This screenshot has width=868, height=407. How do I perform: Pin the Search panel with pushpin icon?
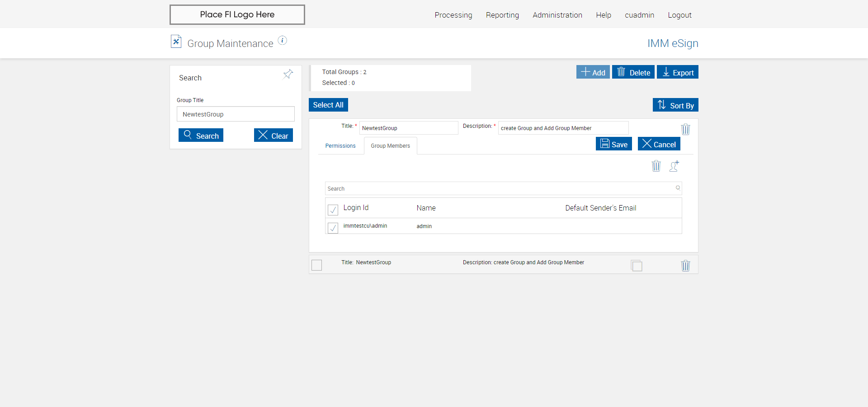tap(288, 74)
